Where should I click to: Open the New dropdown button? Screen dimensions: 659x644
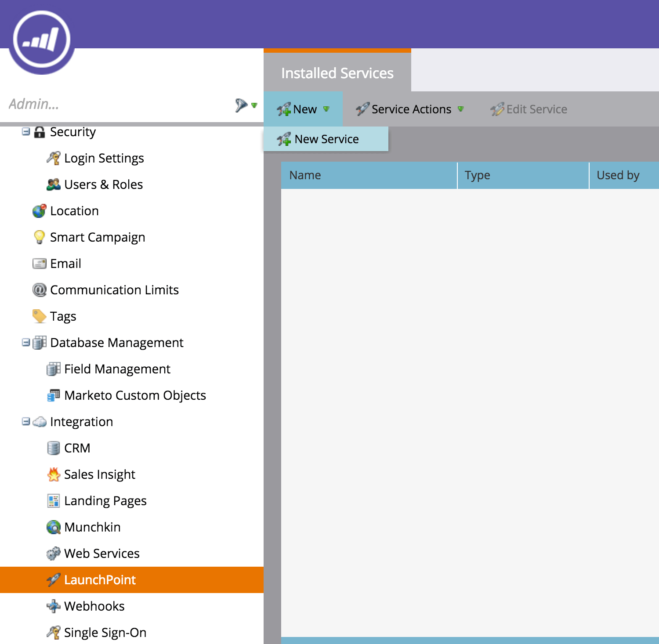coord(303,109)
